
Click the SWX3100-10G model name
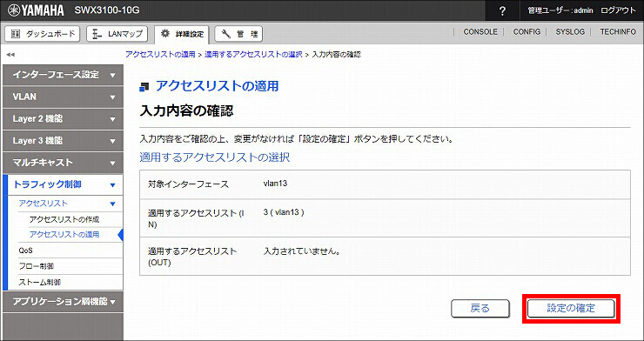click(107, 10)
